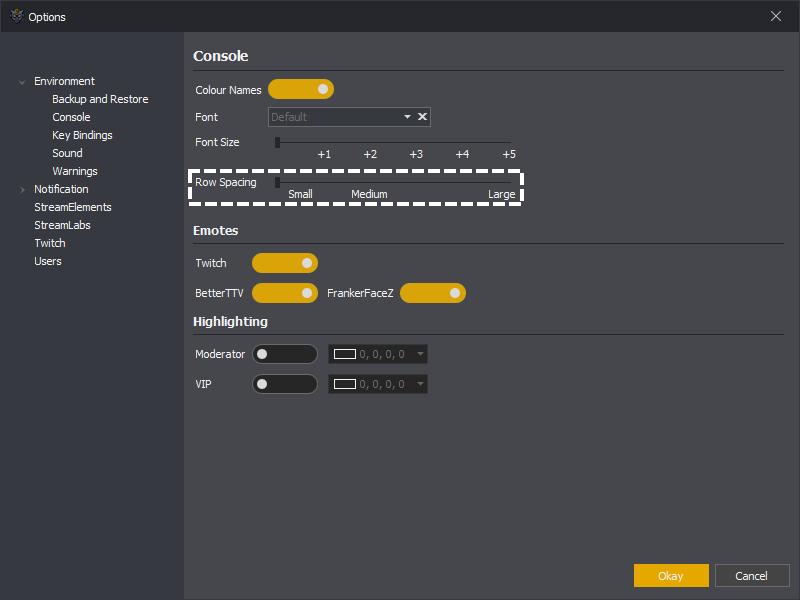Open the Key Bindings page
The image size is (800, 600).
coord(82,135)
